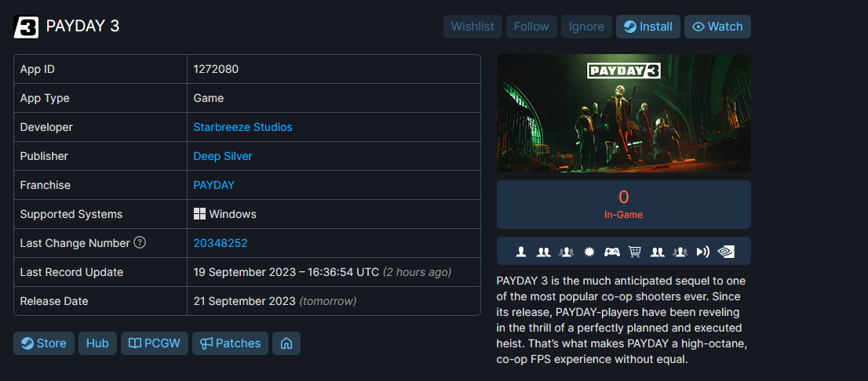Click the PAYDAY 3 page title
The height and width of the screenshot is (381, 868).
(82, 27)
